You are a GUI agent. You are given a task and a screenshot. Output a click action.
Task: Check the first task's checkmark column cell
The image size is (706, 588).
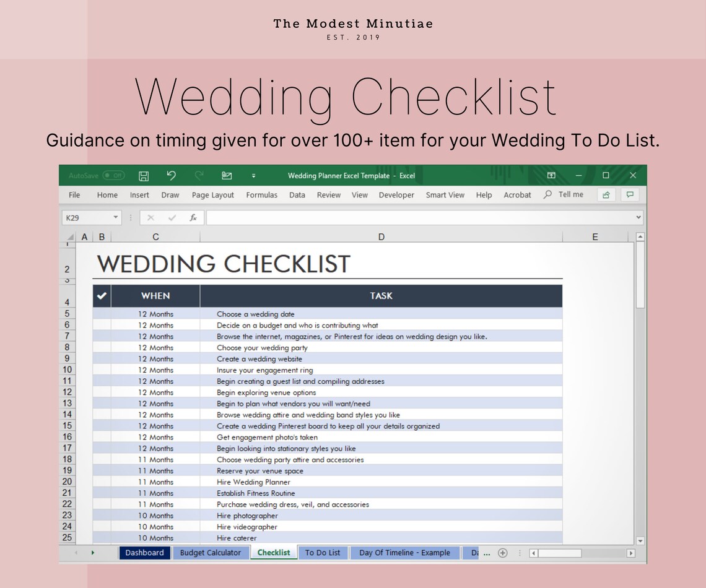(x=101, y=314)
